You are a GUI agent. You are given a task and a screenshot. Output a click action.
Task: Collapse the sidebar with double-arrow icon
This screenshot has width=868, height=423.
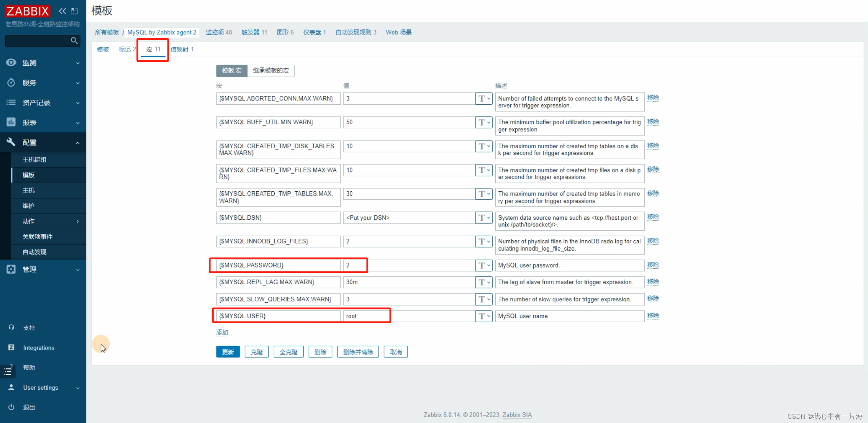62,11
